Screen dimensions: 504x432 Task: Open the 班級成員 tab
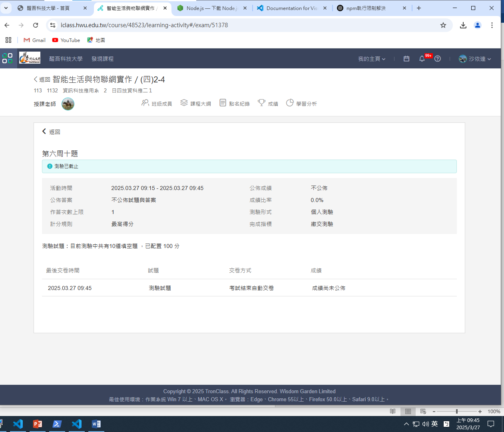157,104
